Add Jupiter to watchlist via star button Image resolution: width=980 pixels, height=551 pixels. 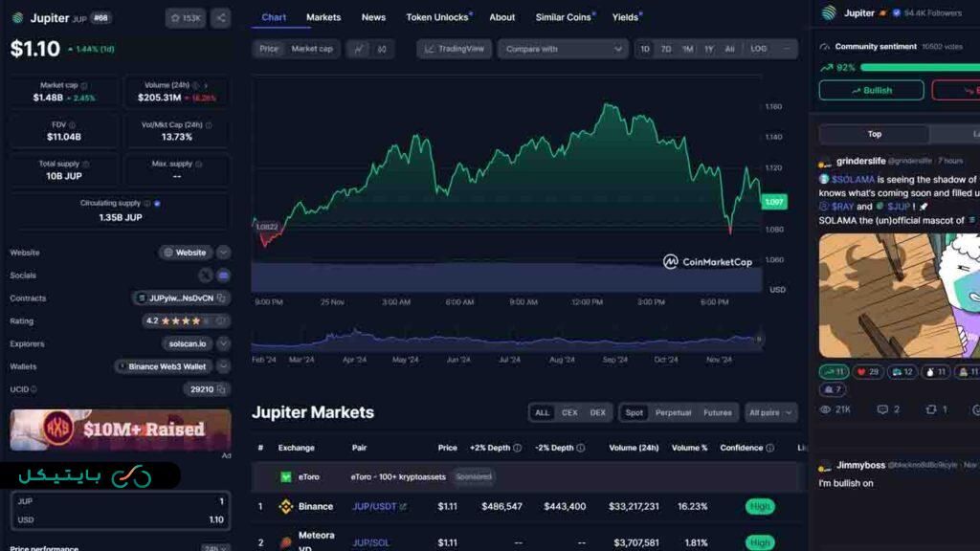pyautogui.click(x=186, y=18)
